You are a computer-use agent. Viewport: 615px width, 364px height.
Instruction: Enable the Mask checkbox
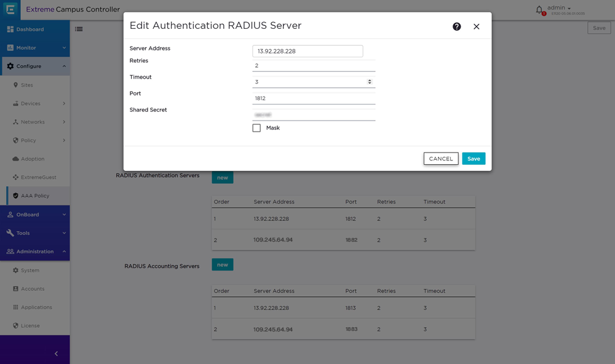256,128
